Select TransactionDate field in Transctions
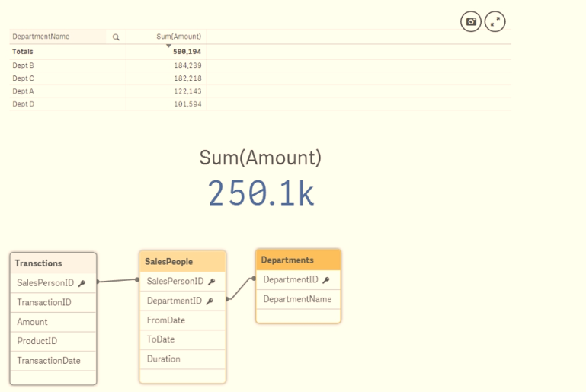 coord(49,361)
